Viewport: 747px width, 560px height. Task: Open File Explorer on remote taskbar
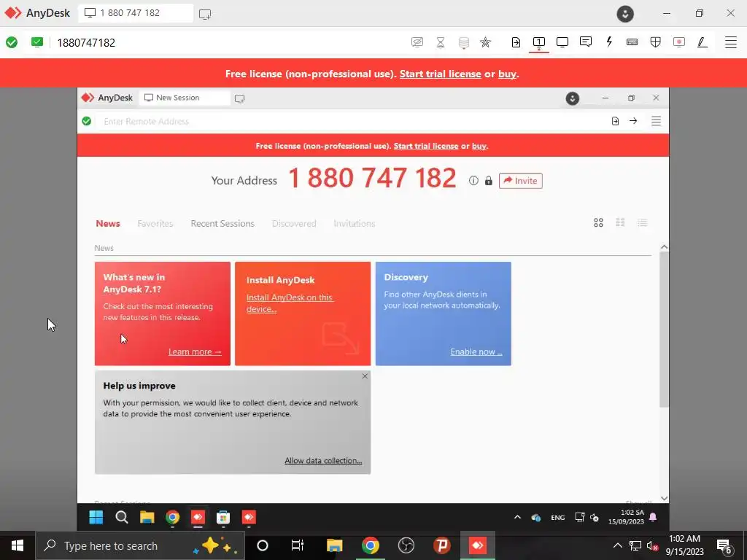[x=147, y=517]
